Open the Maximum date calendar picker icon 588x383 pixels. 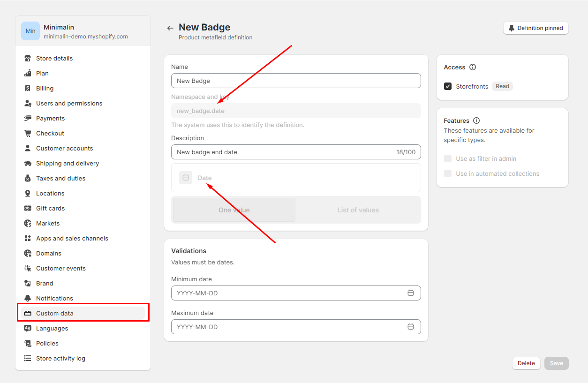pos(411,327)
